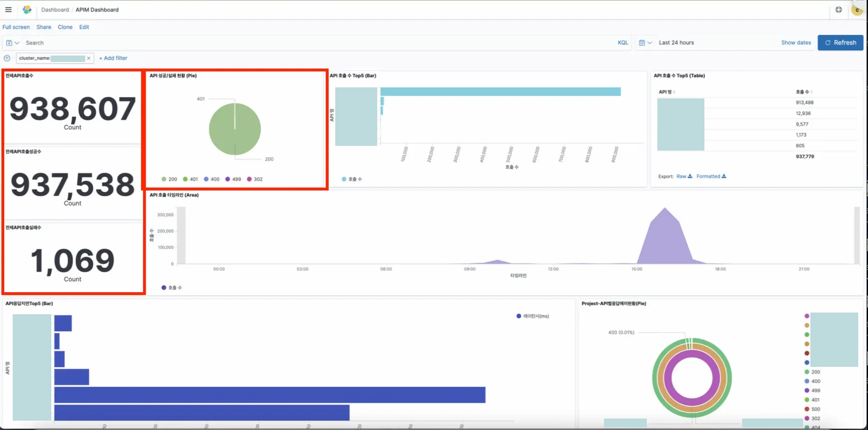Toggle the 499 legend in API pie

(233, 179)
